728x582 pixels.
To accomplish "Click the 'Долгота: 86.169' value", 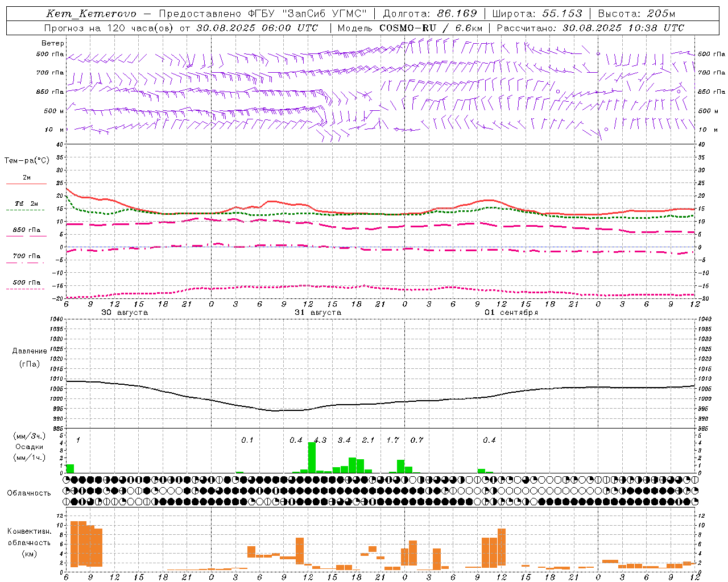I will point(430,14).
